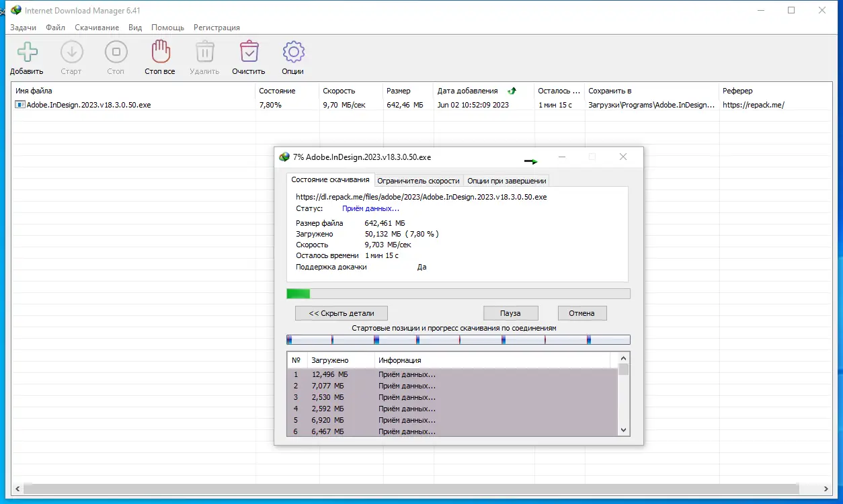
Task: Click № column header in connections list
Action: pos(297,360)
